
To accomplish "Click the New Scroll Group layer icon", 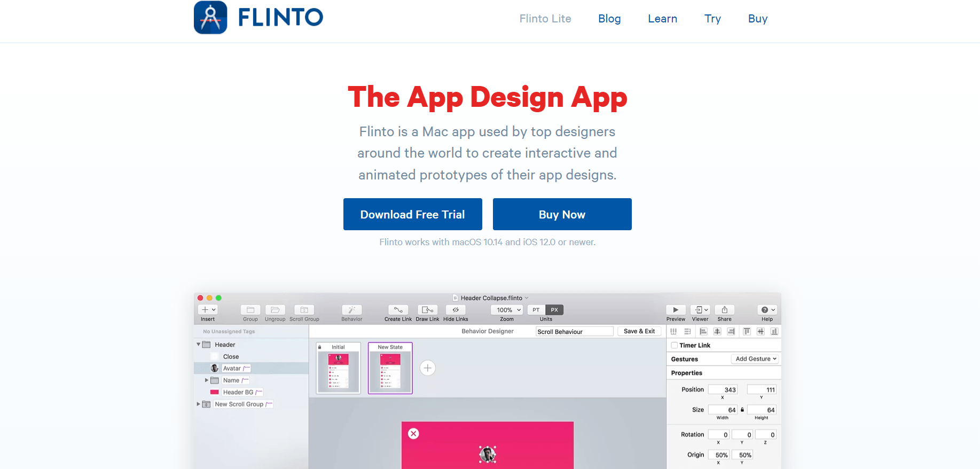I will 206,404.
